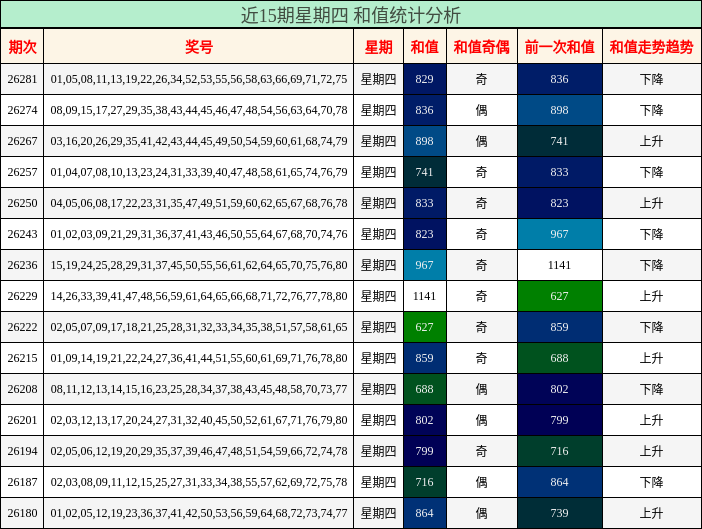Click the 859 cell in 和值 column

424,358
